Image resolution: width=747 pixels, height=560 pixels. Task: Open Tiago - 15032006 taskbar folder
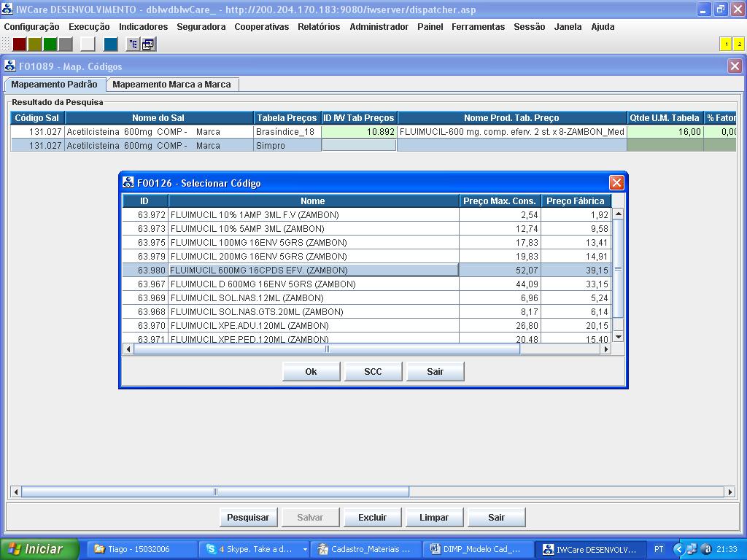(142, 549)
